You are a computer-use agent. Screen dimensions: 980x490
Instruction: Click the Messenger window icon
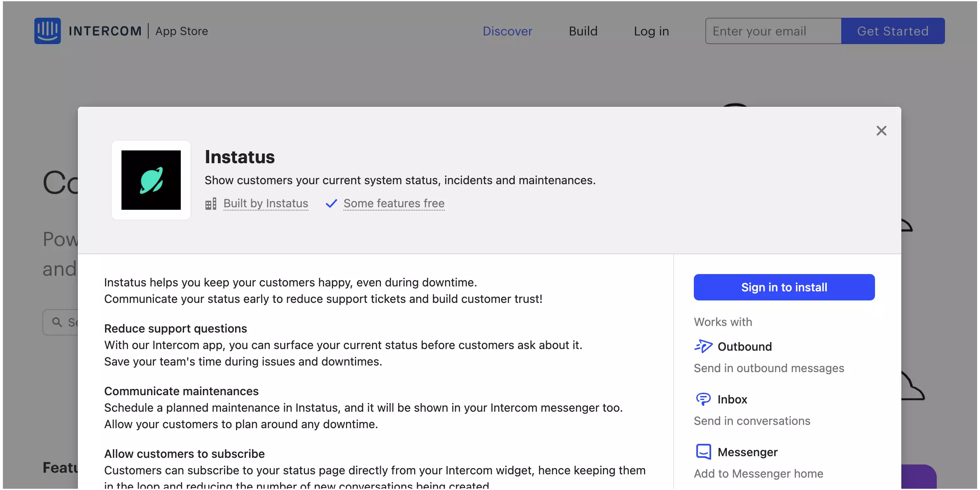pos(703,452)
